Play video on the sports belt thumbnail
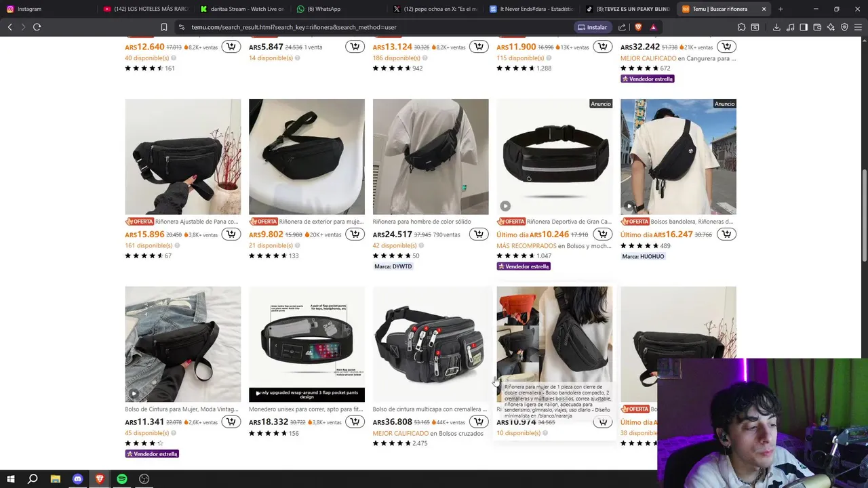 (x=505, y=206)
